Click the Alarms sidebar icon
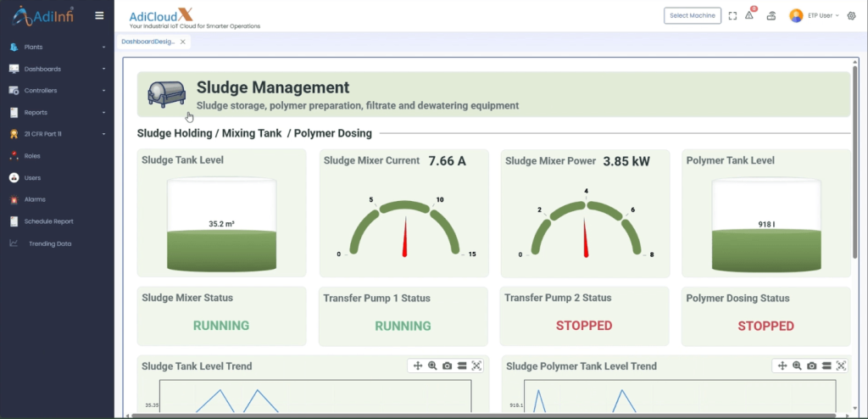 (x=14, y=199)
